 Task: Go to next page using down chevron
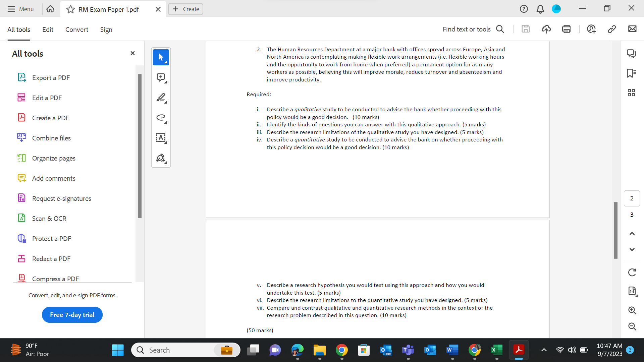(632, 249)
